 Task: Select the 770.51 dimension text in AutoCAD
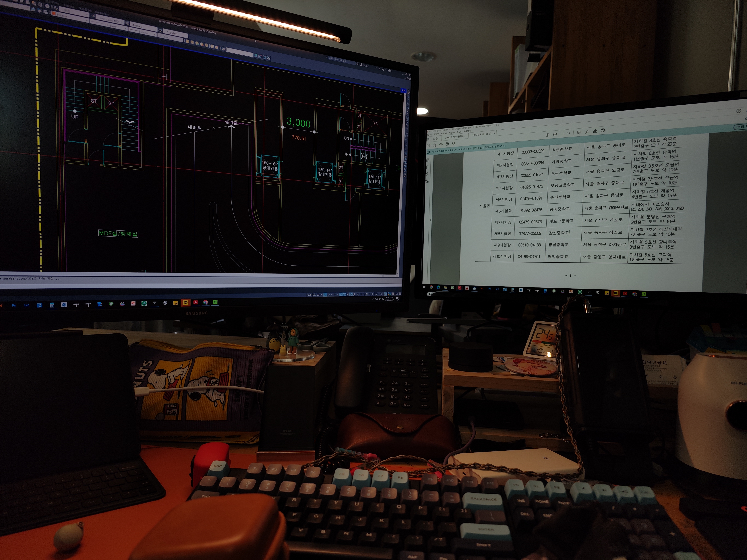(x=299, y=138)
